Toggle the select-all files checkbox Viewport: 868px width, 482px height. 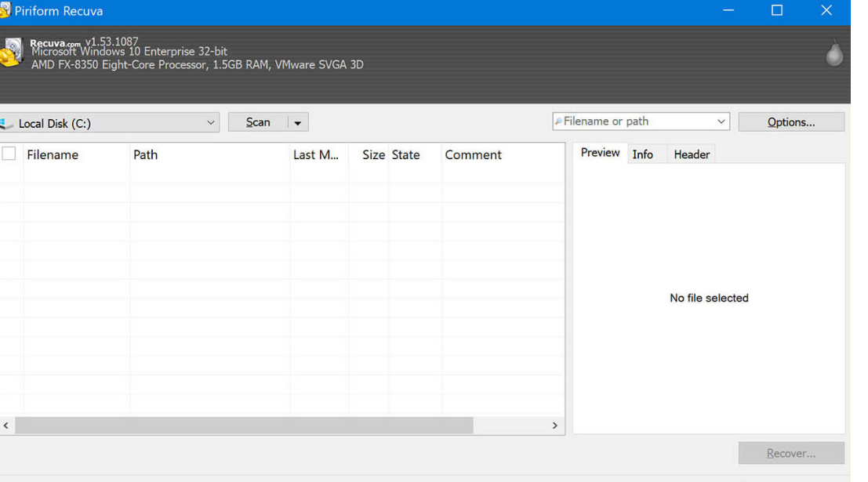click(9, 154)
